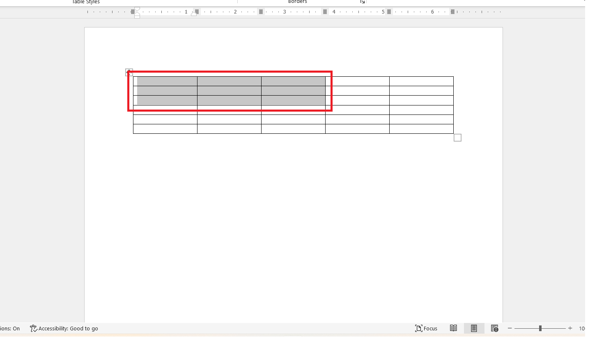The height and width of the screenshot is (364, 597).
Task: Click the bottom-left cell of the table
Action: 165,129
